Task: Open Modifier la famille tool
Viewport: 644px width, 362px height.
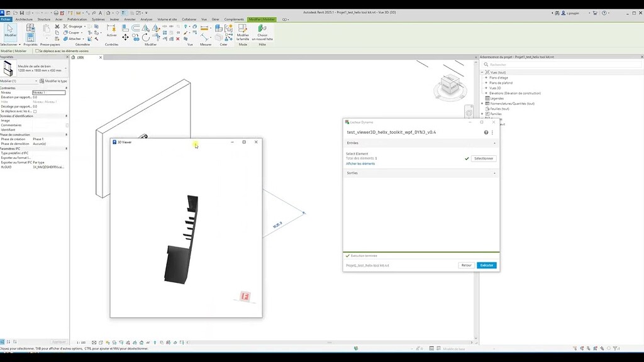Action: click(x=243, y=32)
